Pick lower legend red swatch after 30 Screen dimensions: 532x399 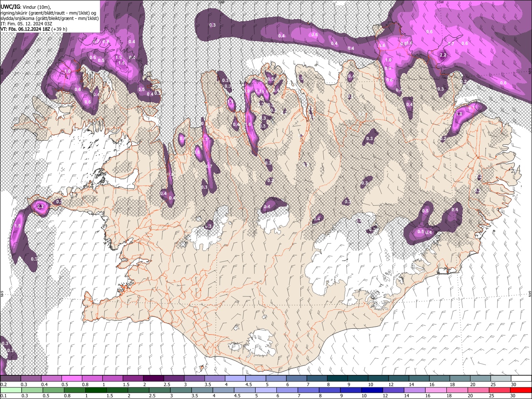coord(521,390)
